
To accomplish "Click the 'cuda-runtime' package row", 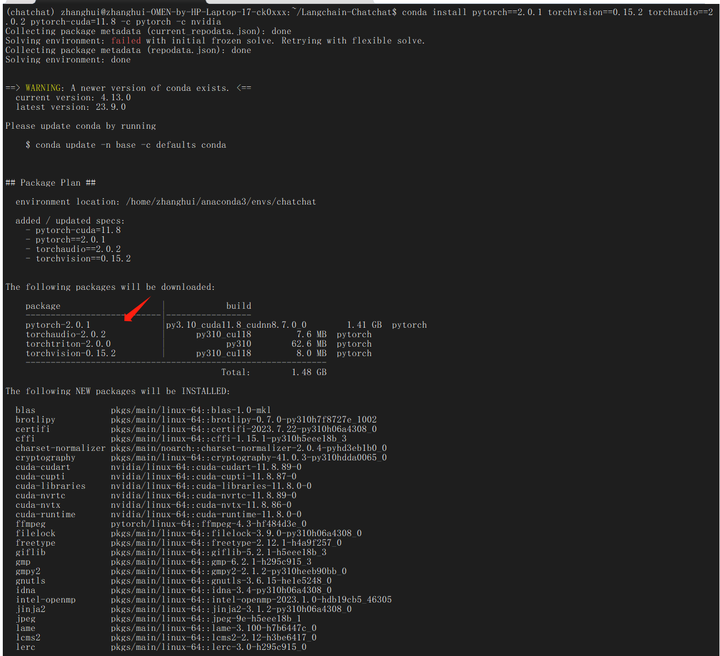I will pos(158,515).
